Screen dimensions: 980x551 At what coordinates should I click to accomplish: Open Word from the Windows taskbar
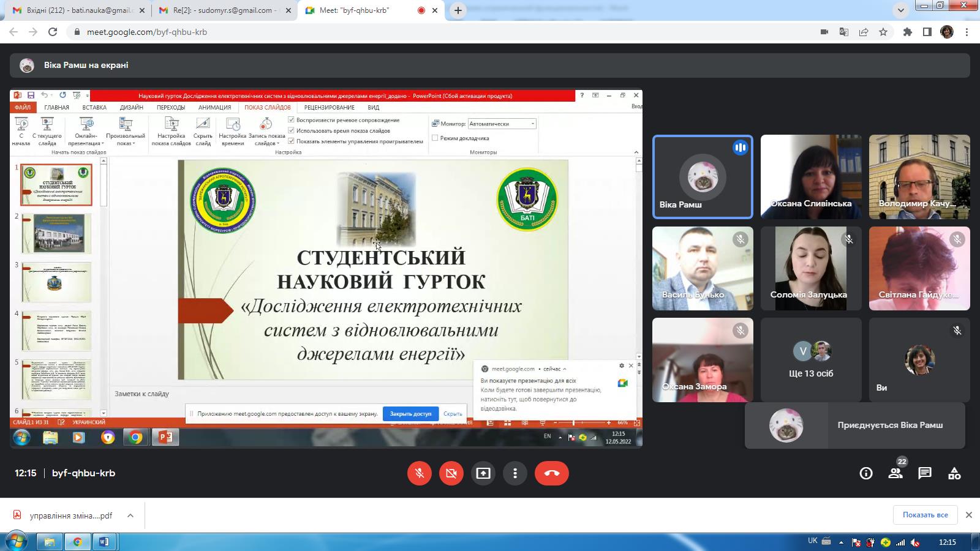104,542
